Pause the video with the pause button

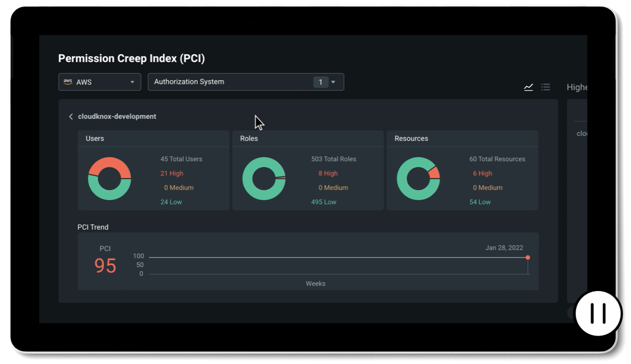pos(598,314)
